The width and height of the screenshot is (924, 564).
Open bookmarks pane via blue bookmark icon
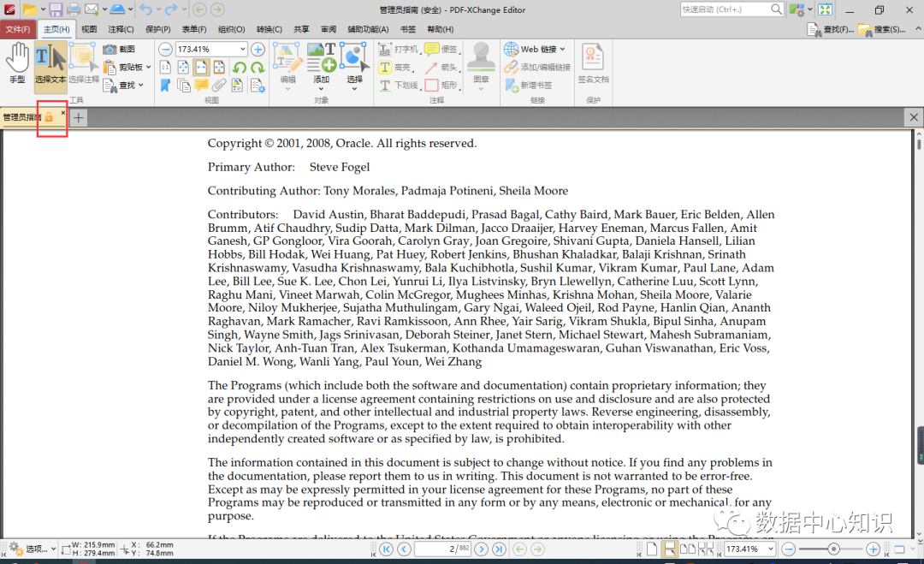[x=166, y=86]
